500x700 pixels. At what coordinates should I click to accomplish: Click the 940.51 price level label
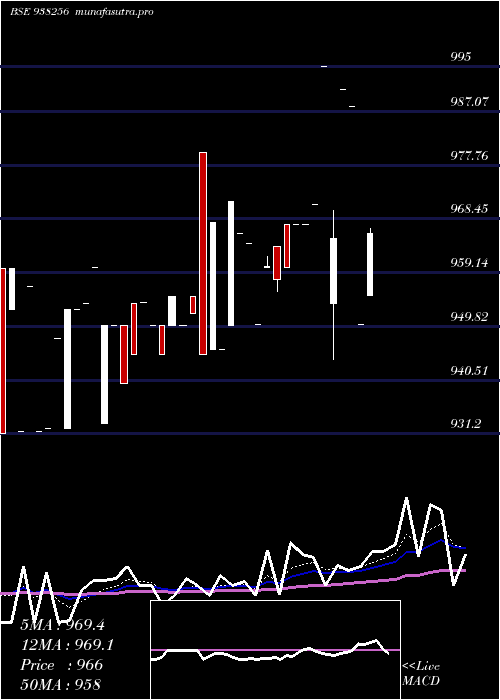tap(469, 371)
